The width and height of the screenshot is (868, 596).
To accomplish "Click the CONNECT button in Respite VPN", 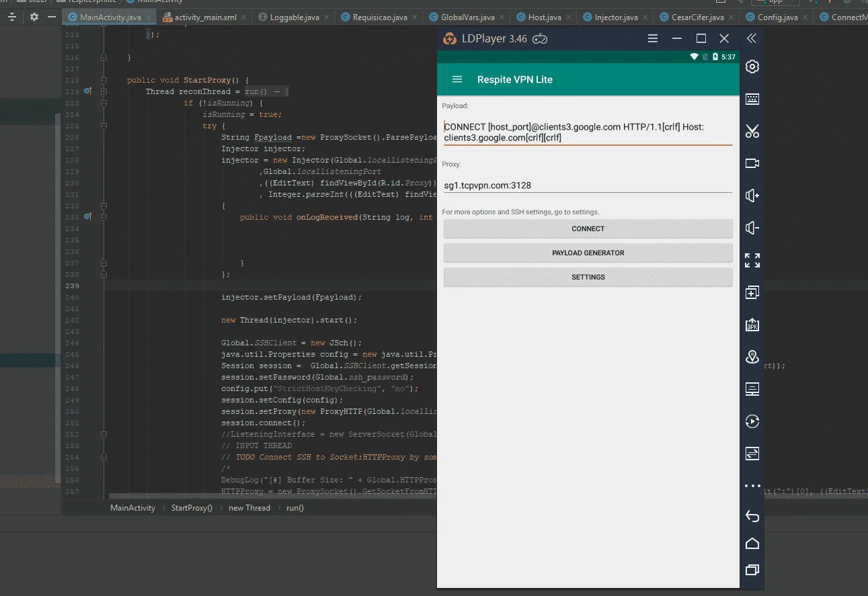I will [x=588, y=228].
